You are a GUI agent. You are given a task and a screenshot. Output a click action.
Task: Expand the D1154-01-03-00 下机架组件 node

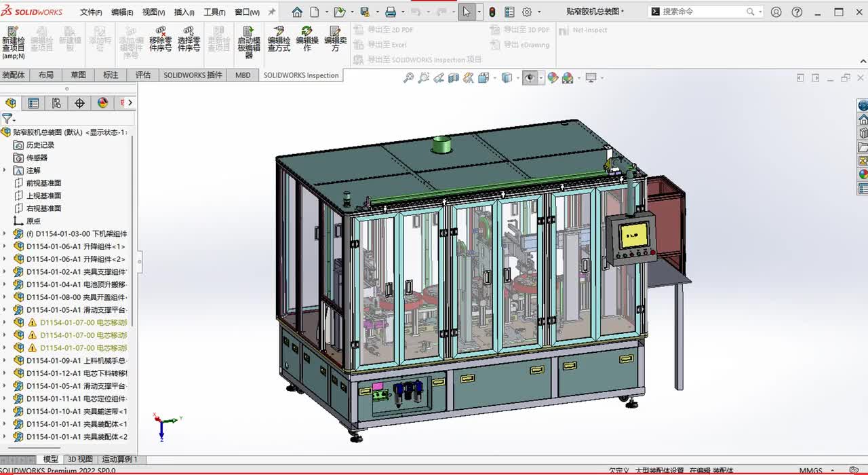5,234
